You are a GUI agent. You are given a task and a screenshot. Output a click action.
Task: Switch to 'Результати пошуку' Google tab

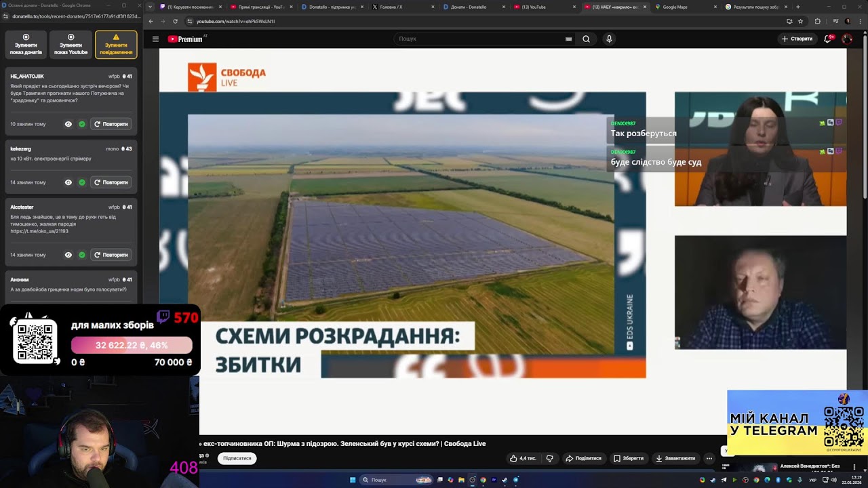pos(757,7)
